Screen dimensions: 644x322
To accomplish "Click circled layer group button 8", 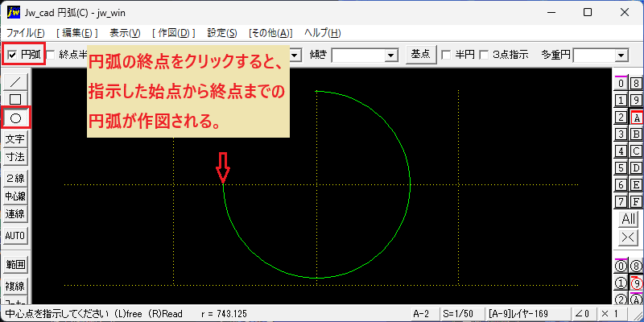I will tap(636, 266).
